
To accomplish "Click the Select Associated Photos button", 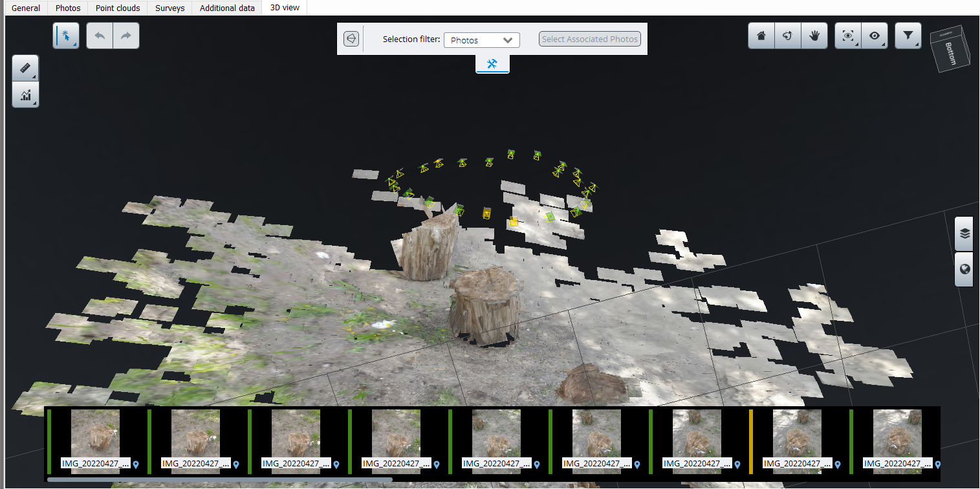I will (x=590, y=39).
